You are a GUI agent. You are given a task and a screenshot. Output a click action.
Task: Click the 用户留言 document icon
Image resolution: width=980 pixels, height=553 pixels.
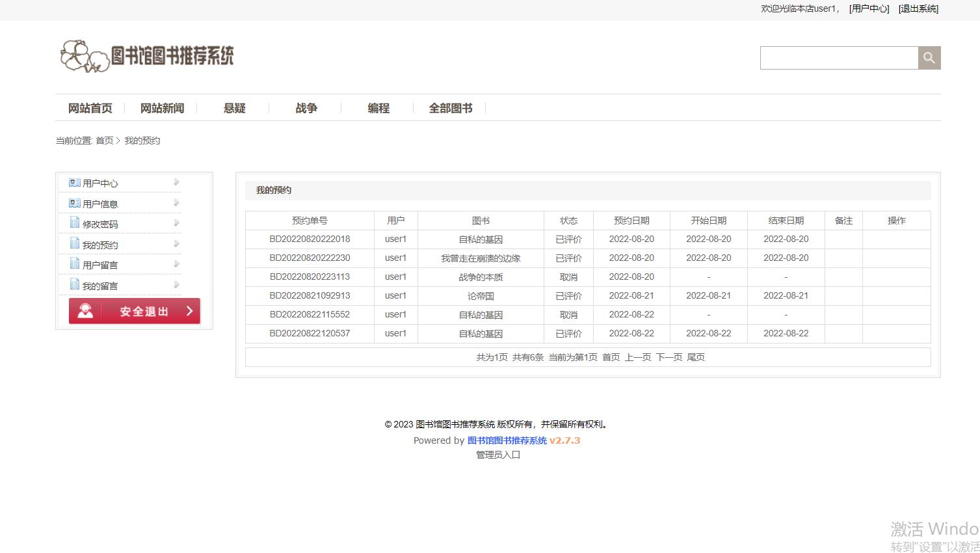pyautogui.click(x=75, y=264)
